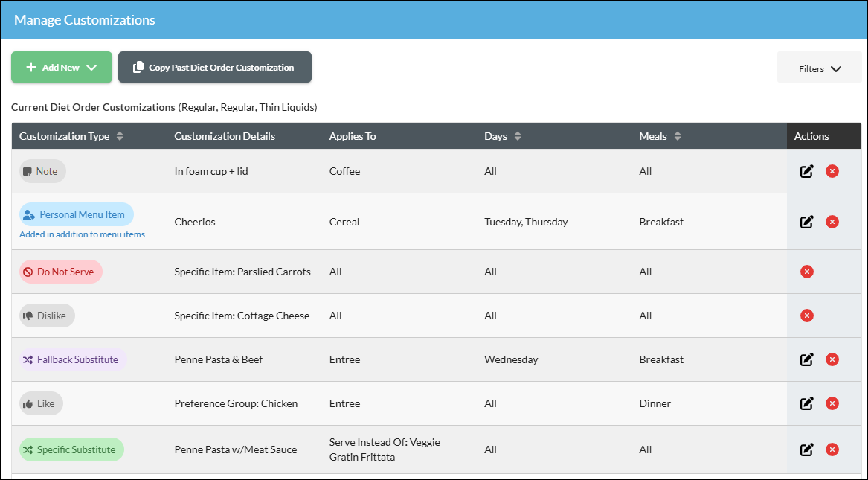The width and height of the screenshot is (868, 480).
Task: Click the Personal Menu Item badge
Action: 77,214
